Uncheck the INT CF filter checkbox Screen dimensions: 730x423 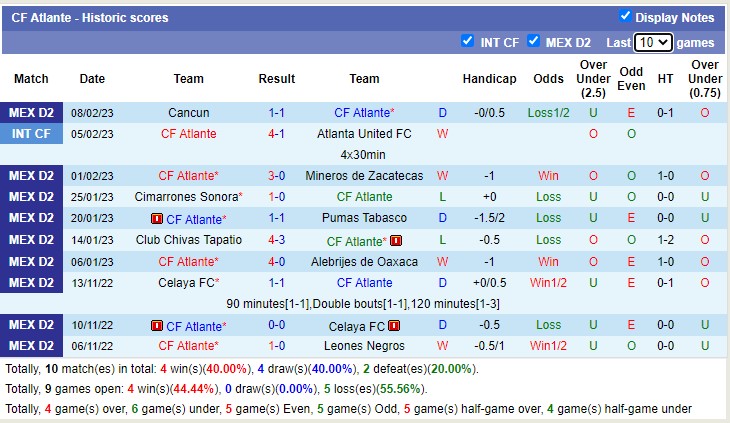(x=467, y=41)
